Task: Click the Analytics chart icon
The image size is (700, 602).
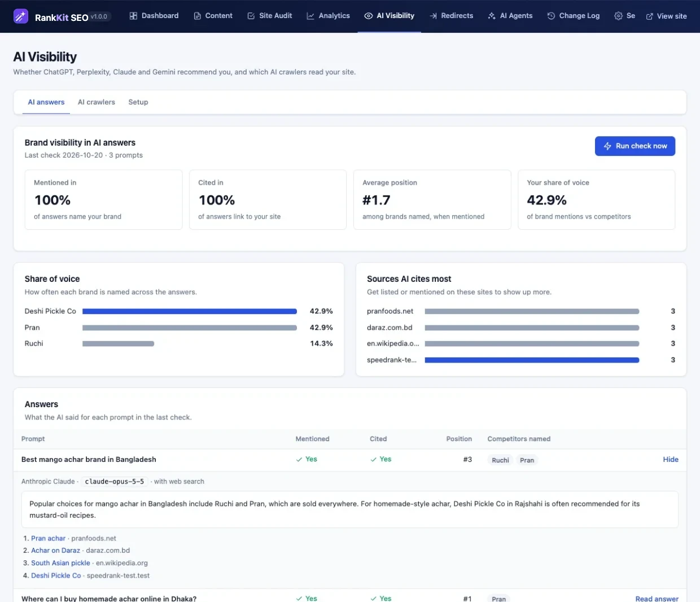Action: coord(310,16)
